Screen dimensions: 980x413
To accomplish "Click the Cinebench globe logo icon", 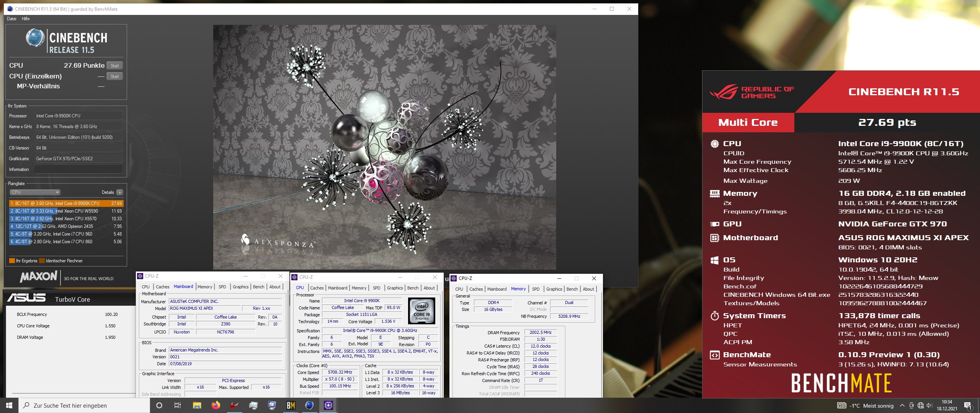I will 35,38.
